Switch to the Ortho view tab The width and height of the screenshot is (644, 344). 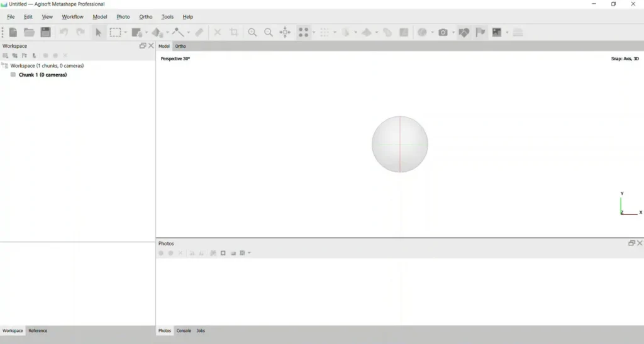click(180, 46)
